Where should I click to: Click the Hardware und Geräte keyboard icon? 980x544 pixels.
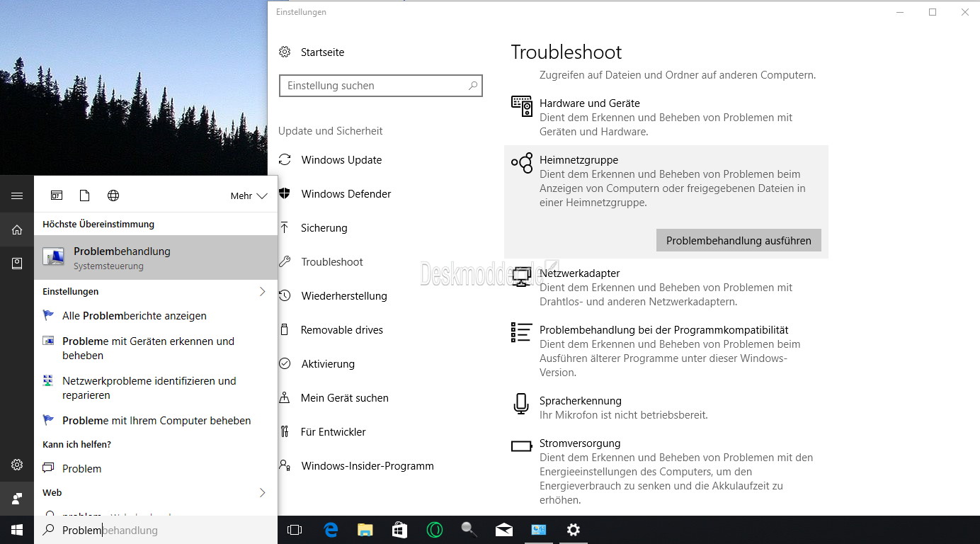click(x=522, y=106)
